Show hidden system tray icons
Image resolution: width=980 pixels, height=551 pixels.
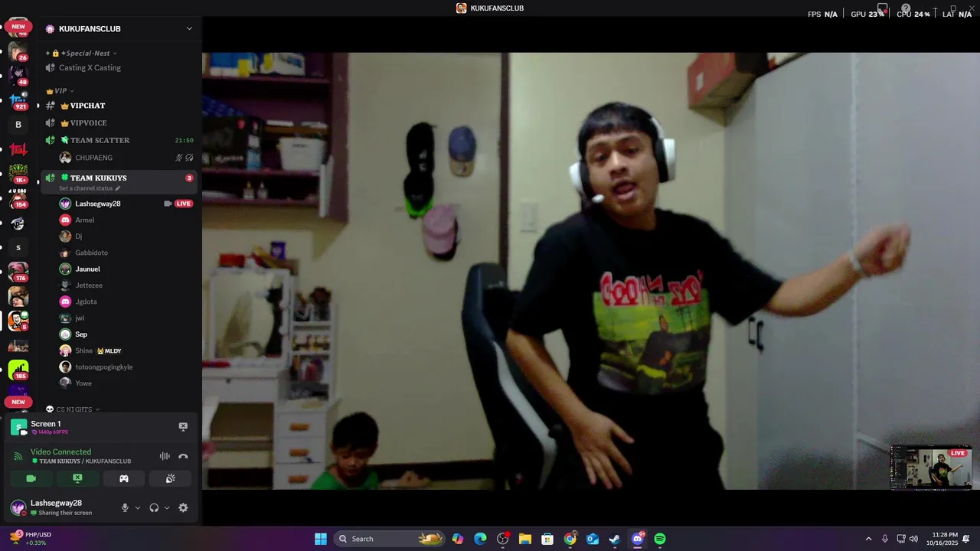[868, 539]
